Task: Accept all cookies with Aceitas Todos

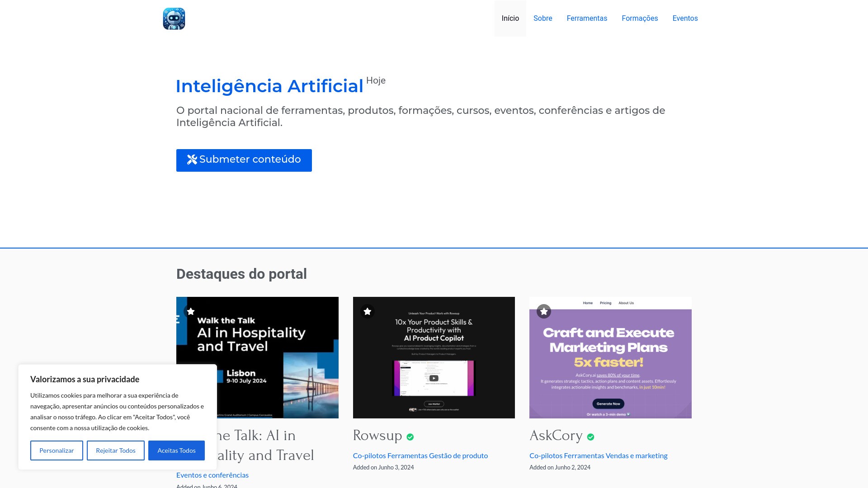Action: [x=176, y=450]
